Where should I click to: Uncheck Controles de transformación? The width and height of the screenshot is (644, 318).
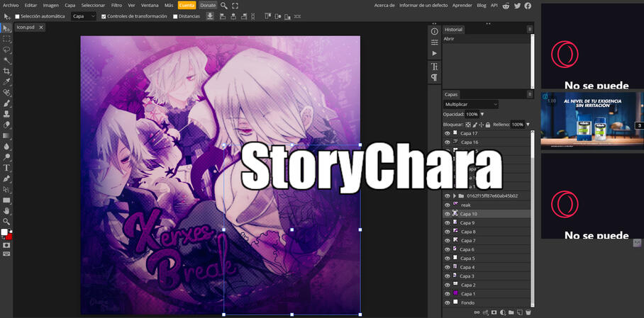click(104, 16)
